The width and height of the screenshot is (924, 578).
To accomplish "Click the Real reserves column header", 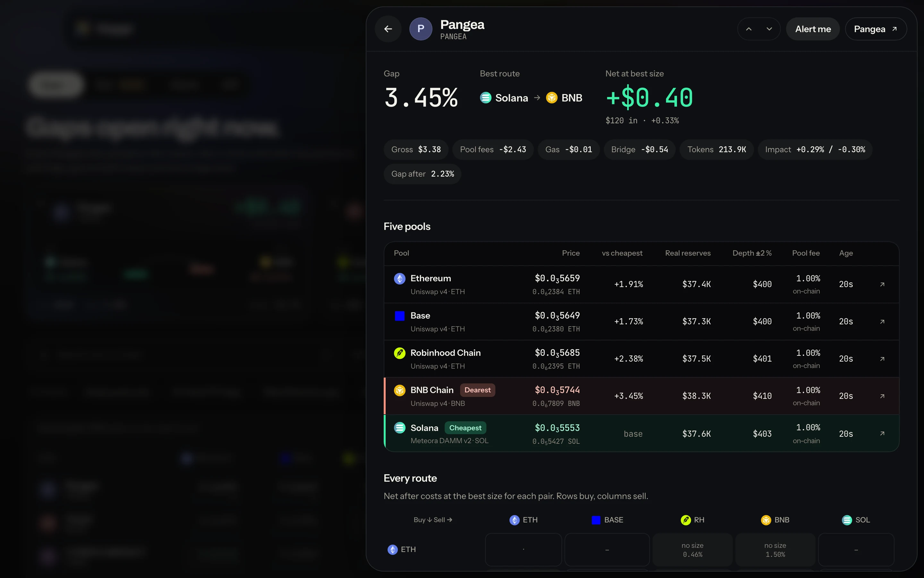I will tap(688, 253).
